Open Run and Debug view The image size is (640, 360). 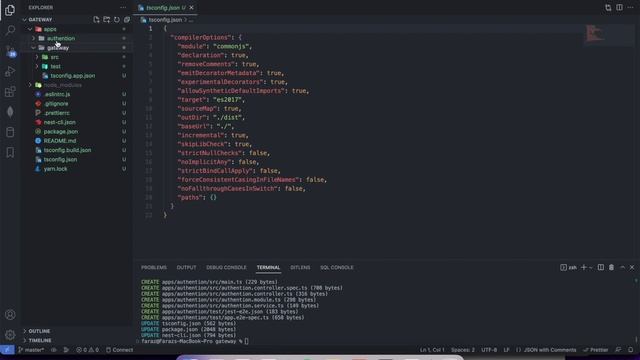tap(10, 71)
